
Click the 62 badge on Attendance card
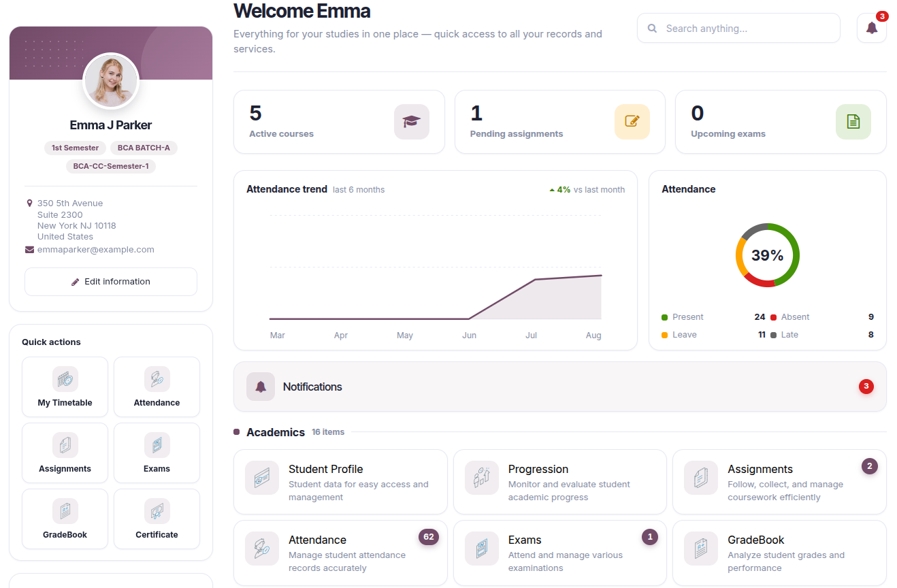point(429,537)
